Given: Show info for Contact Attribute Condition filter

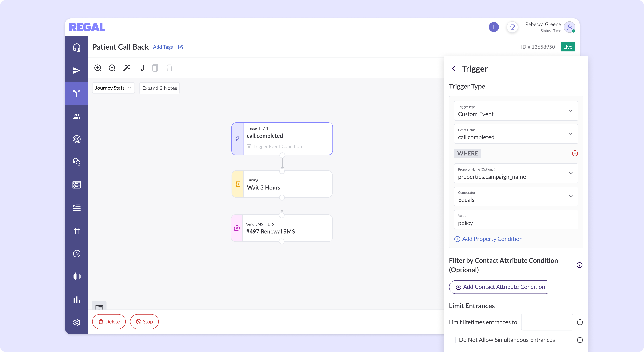Looking at the screenshot, I should [579, 265].
